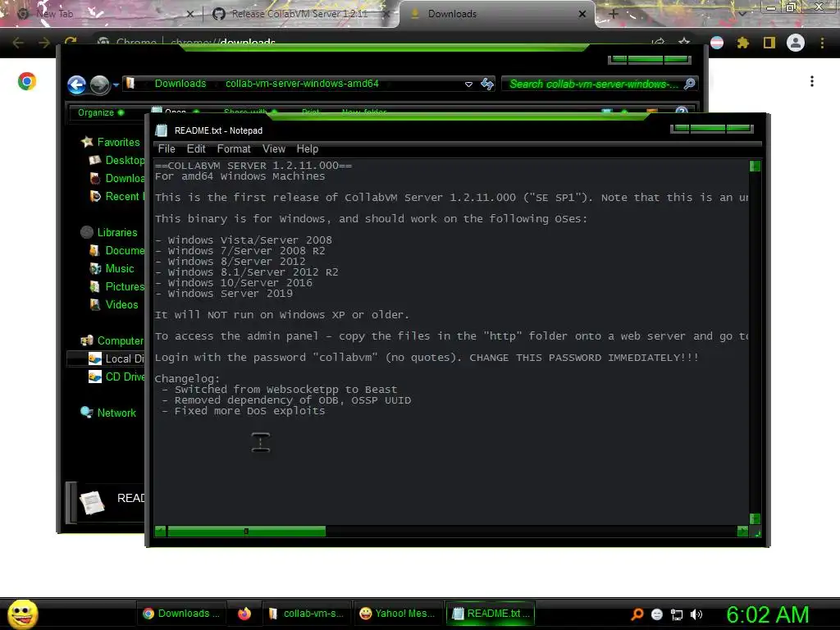The image size is (840, 630).
Task: Open Chrome extensions puzzle icon
Action: pyautogui.click(x=742, y=43)
